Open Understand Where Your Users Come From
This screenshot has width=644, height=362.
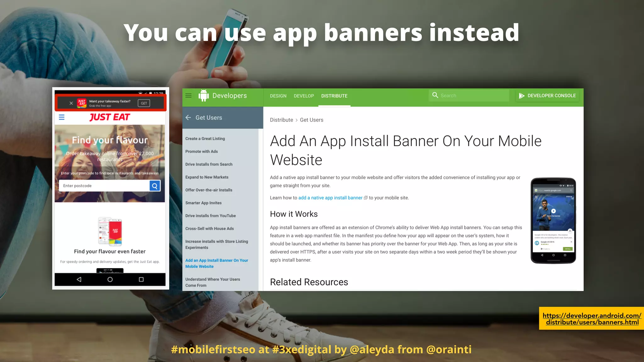click(x=213, y=282)
